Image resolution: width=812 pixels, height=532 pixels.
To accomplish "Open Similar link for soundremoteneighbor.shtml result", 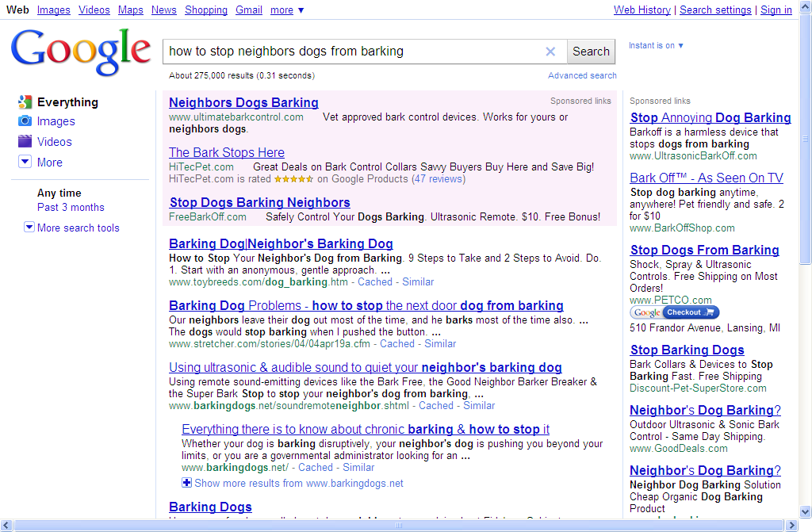I will 479,406.
